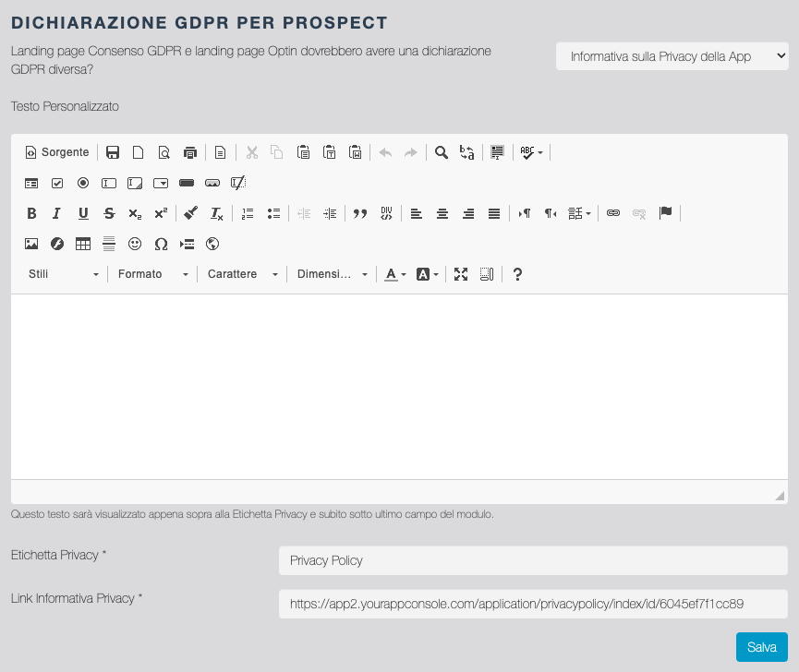Expand the Informativa sulla Privacy della App select
Viewport: 799px width, 672px height.
pos(672,56)
